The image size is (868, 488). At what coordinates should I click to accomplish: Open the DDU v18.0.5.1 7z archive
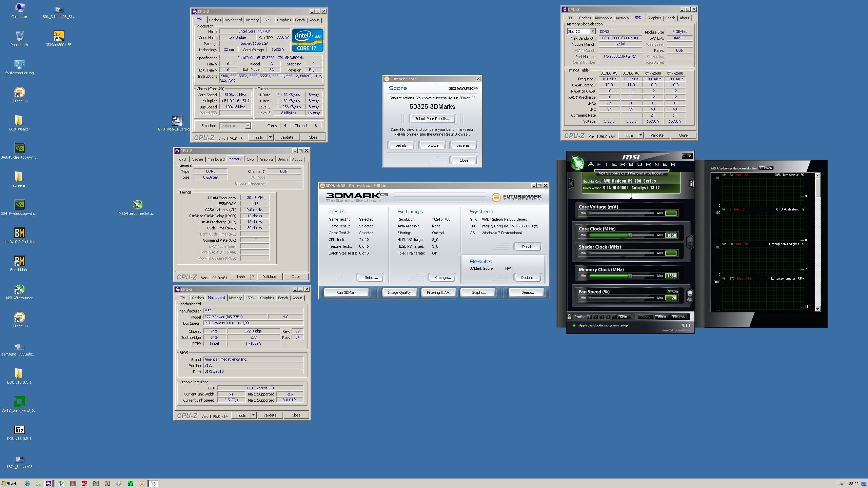tap(19, 433)
